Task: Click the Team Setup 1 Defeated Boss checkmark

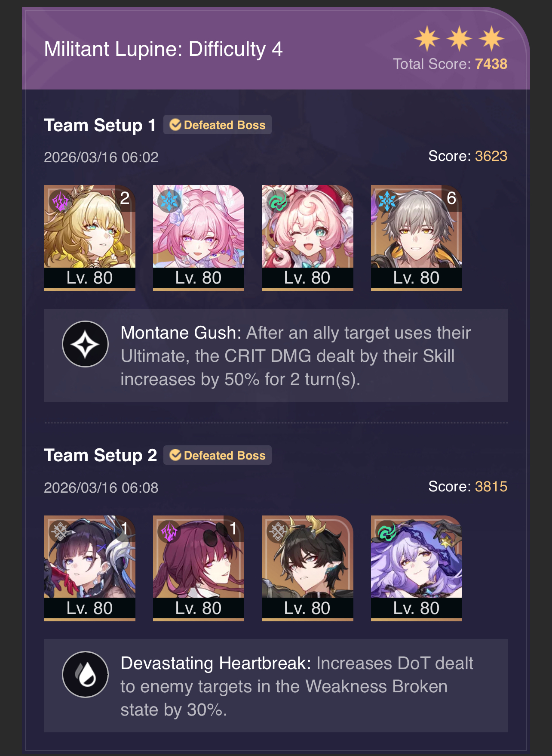Action: (175, 125)
